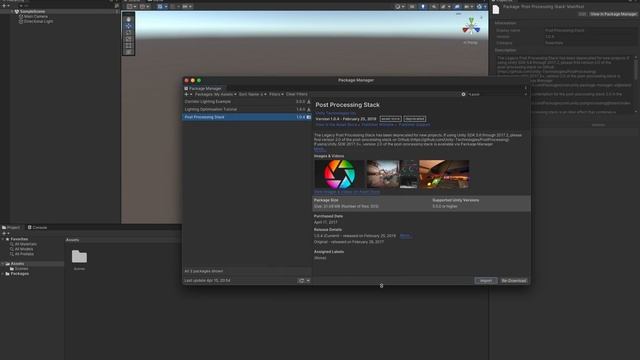
Task: Open the Publisher Support link
Action: point(414,124)
